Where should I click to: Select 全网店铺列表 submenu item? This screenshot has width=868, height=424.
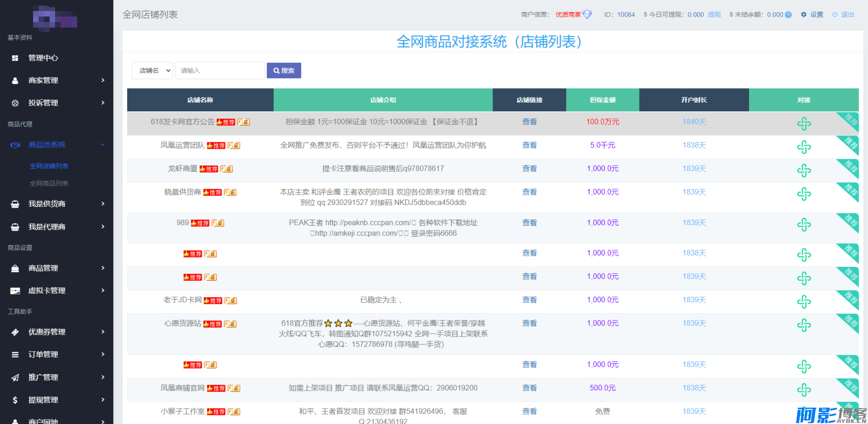click(49, 166)
